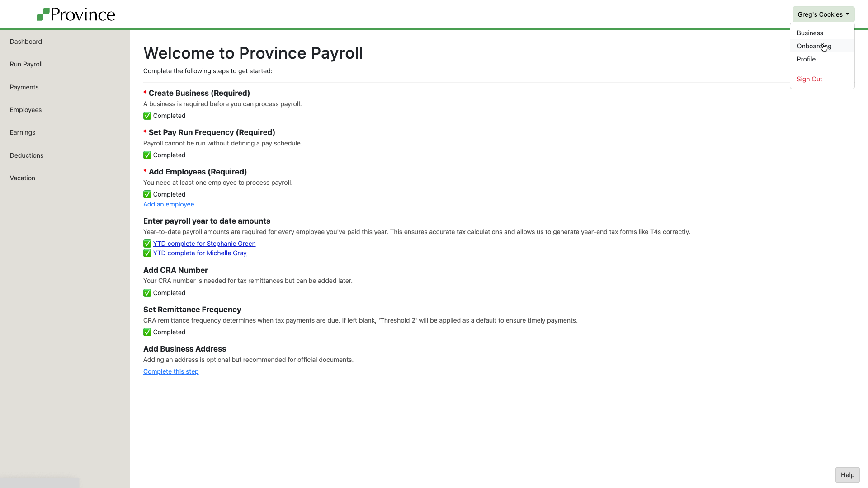Click the checkmark under Add Employees

(147, 194)
